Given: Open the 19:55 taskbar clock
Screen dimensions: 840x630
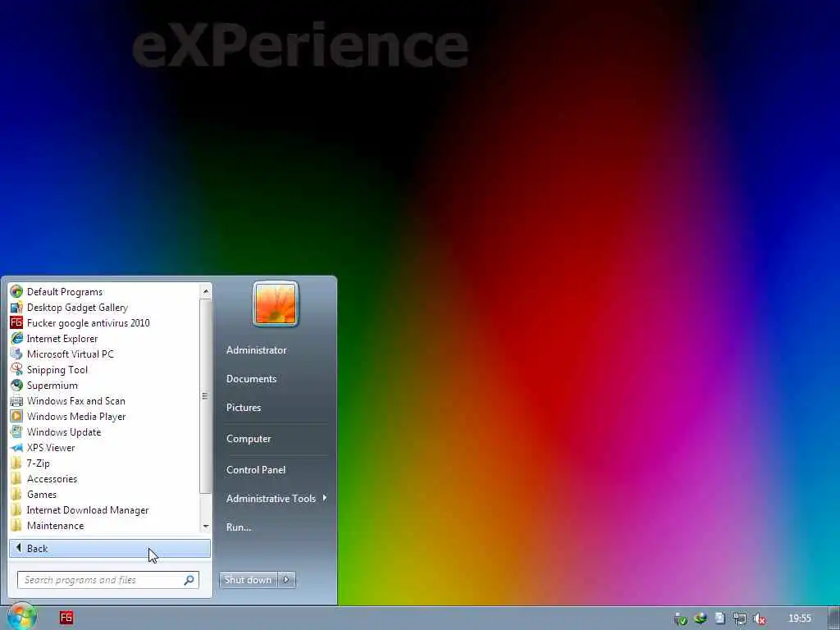Looking at the screenshot, I should (x=799, y=619).
